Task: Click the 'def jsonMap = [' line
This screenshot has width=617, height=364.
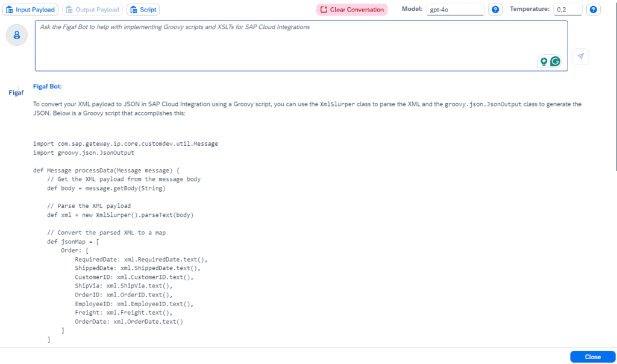Action: tap(73, 242)
